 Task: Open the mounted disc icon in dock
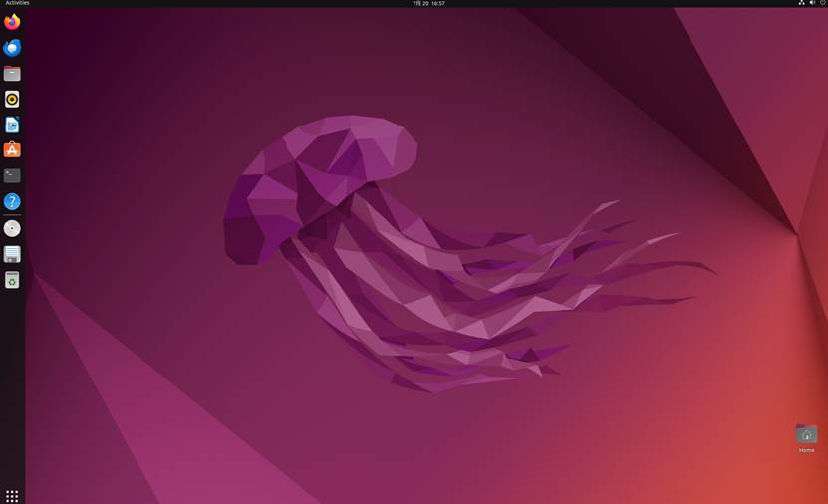[12, 228]
